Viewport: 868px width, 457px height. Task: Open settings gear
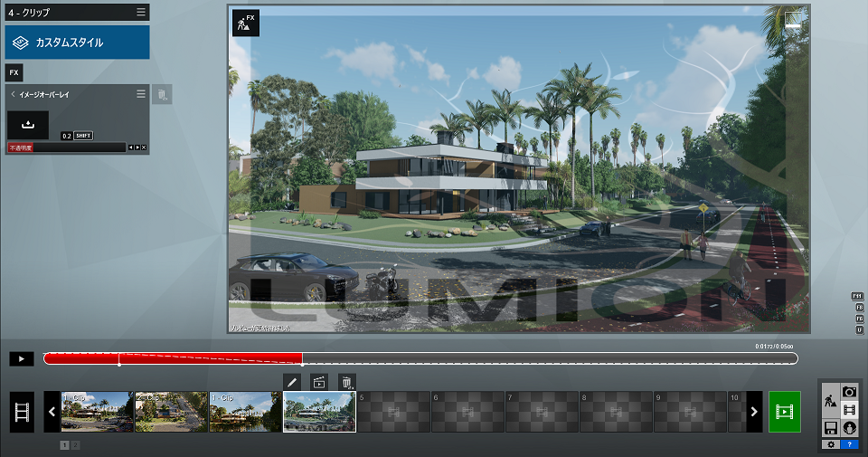point(830,444)
